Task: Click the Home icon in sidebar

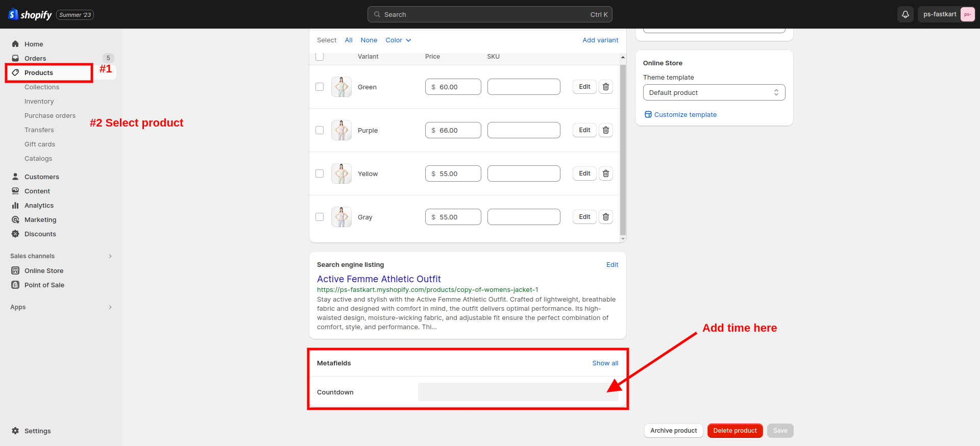Action: [15, 44]
